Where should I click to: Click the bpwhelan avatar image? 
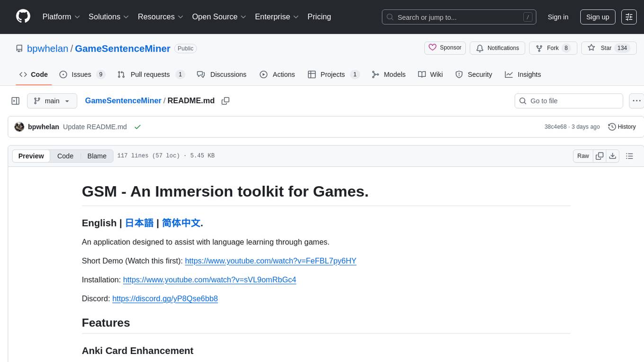[19, 127]
